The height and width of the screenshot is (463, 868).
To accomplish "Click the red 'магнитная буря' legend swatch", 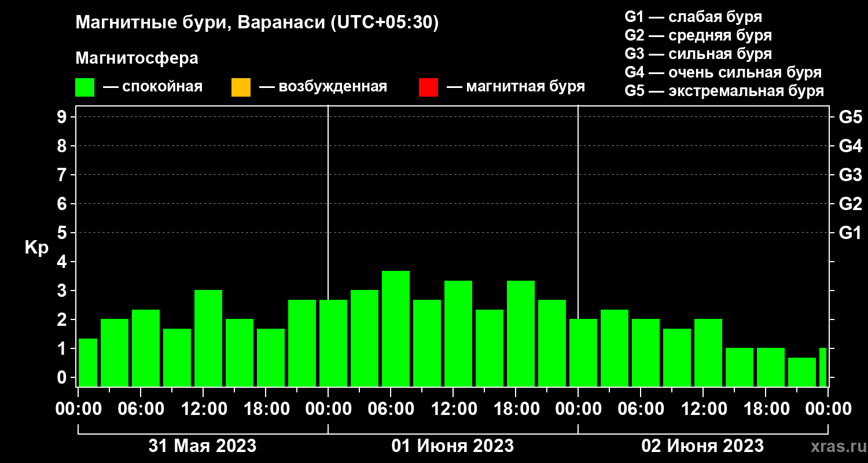I will [x=428, y=87].
